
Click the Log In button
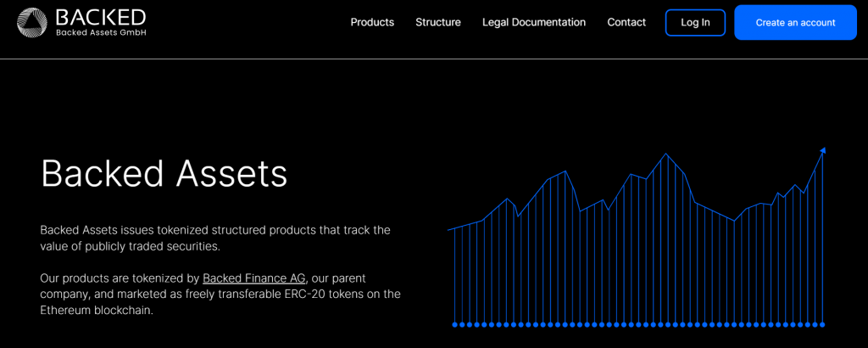coord(695,23)
